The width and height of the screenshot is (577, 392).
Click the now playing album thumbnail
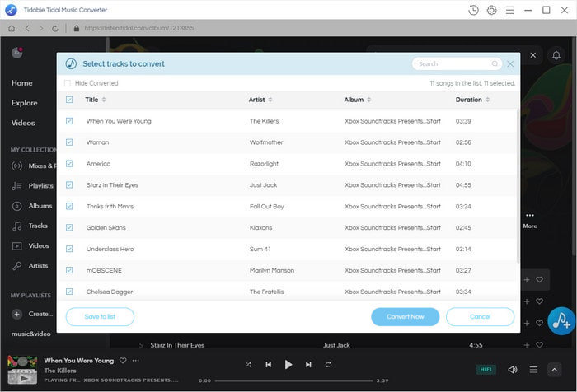pos(22,370)
